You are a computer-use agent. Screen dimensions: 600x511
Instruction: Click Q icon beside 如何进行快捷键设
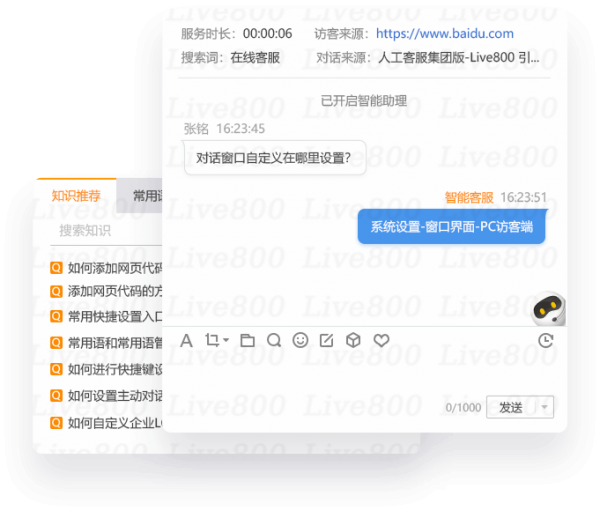point(56,369)
